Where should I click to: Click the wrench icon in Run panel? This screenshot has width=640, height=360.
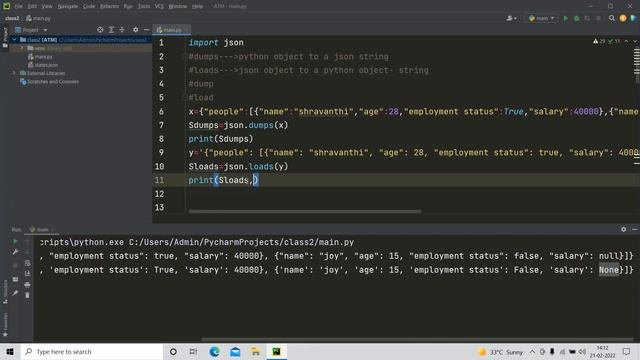[15, 252]
